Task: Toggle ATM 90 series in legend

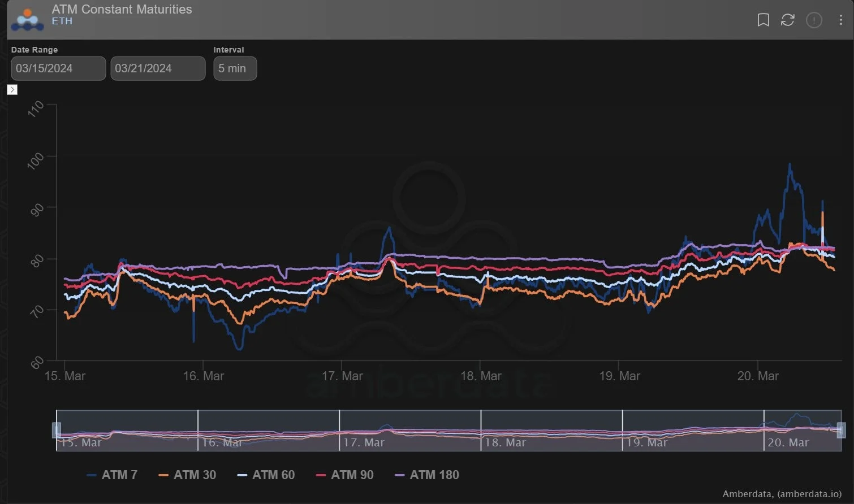Action: 344,475
